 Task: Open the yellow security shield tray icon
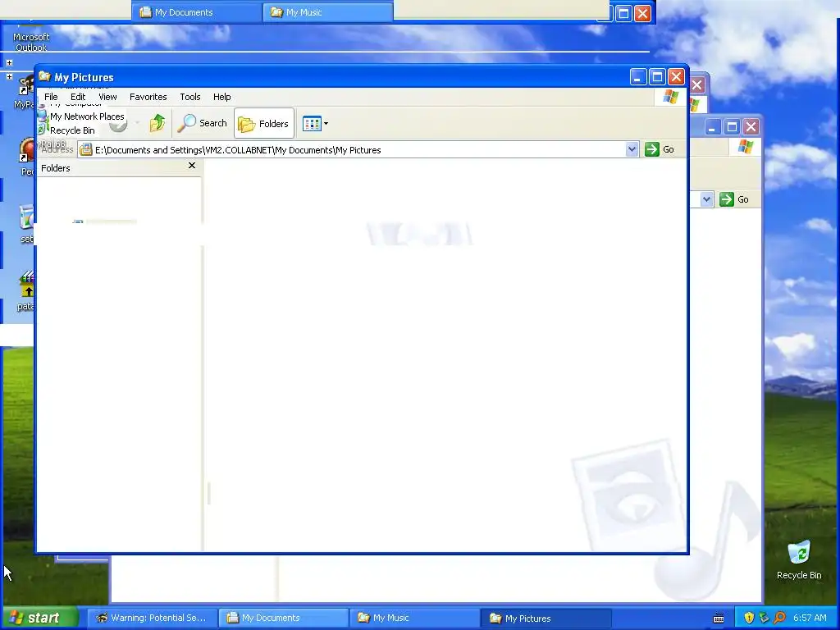pyautogui.click(x=749, y=618)
